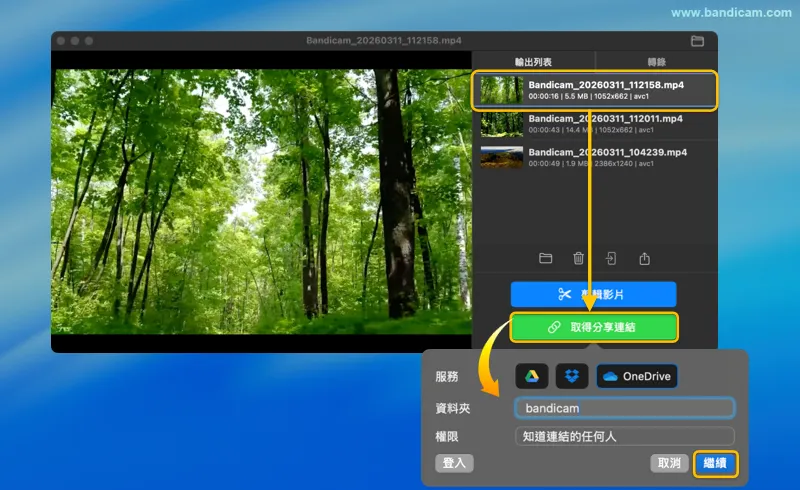Click thumbnail of Bandicam_20260311_104239.mp4
The width and height of the screenshot is (800, 490).
click(x=502, y=157)
